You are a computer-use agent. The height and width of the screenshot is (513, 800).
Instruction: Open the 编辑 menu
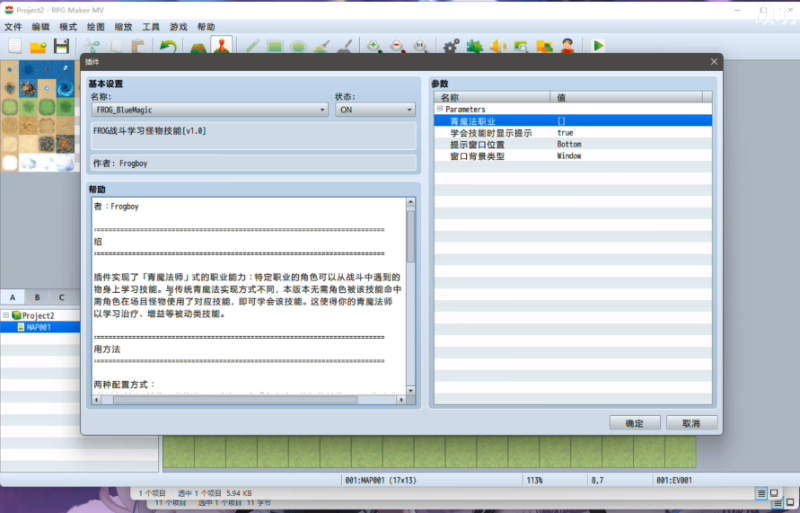pos(41,27)
